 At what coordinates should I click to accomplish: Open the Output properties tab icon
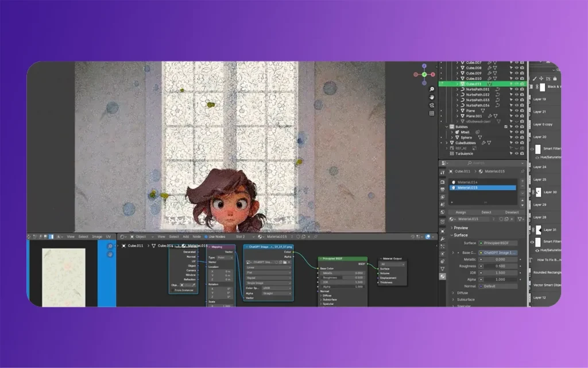click(443, 190)
